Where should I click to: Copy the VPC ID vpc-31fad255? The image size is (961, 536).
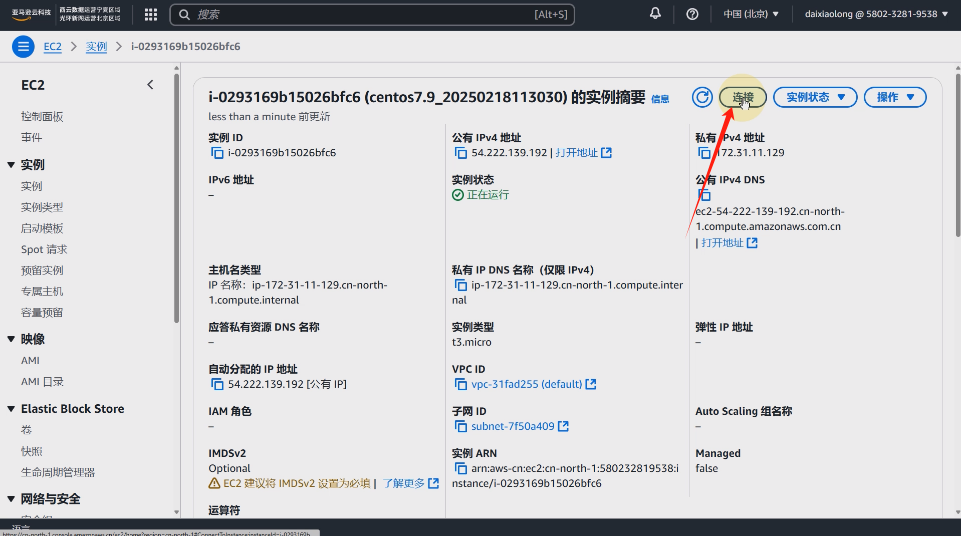coord(460,384)
